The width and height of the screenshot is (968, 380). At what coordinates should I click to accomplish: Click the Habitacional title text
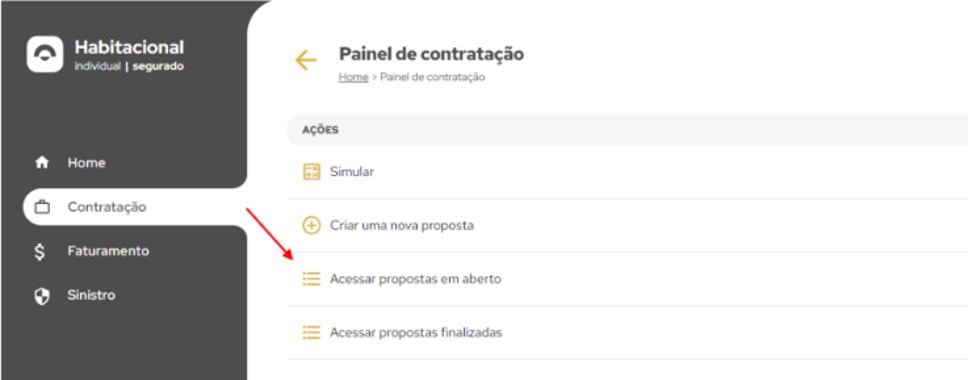[129, 48]
